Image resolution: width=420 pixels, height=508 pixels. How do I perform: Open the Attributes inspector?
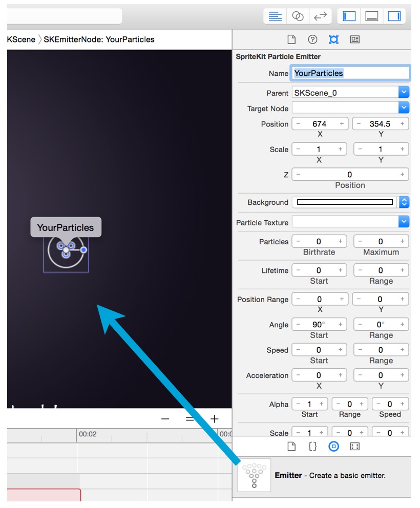point(355,39)
